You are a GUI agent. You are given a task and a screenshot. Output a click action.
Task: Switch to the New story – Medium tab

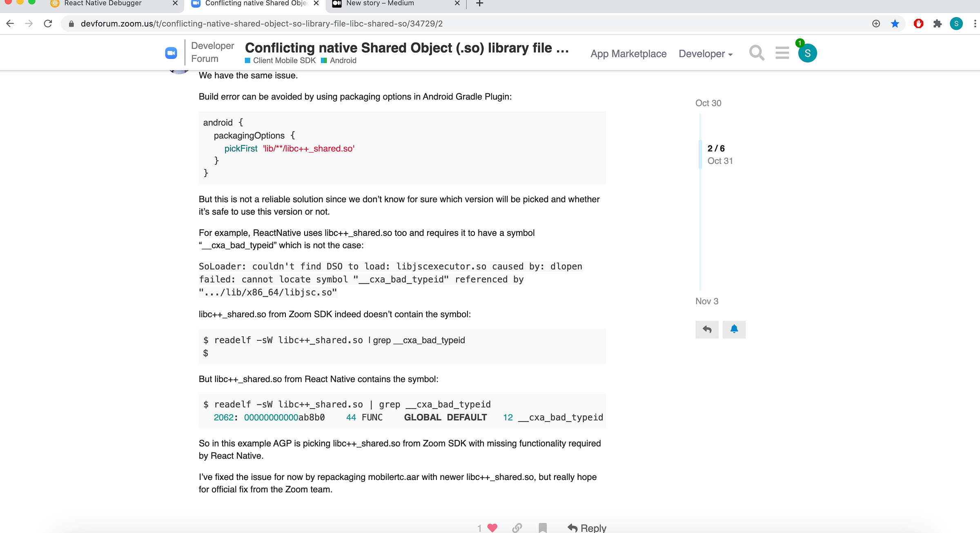[380, 4]
